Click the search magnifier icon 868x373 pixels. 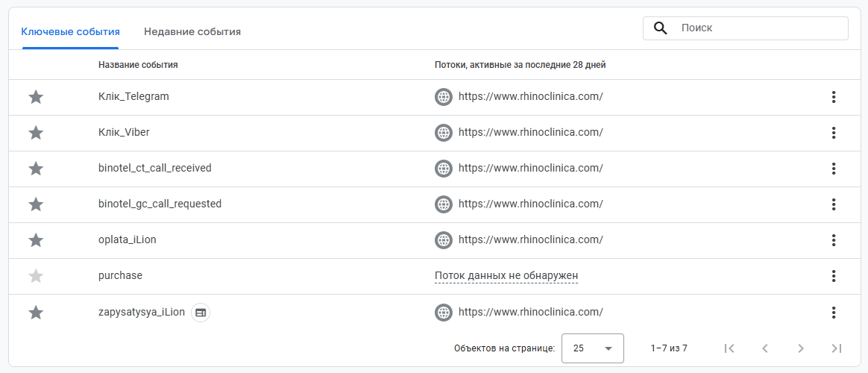pos(660,28)
